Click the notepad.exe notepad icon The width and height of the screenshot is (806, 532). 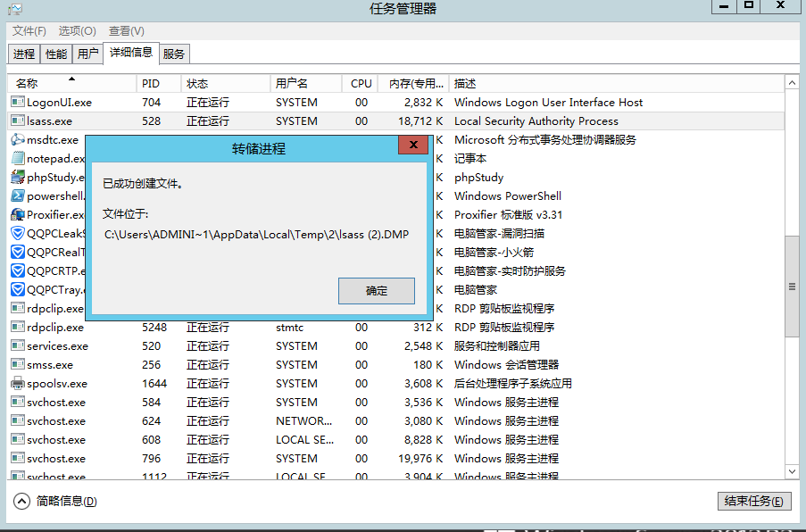[18, 158]
